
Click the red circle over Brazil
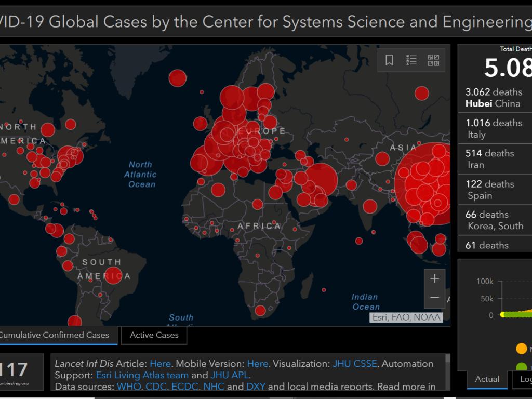113,275
